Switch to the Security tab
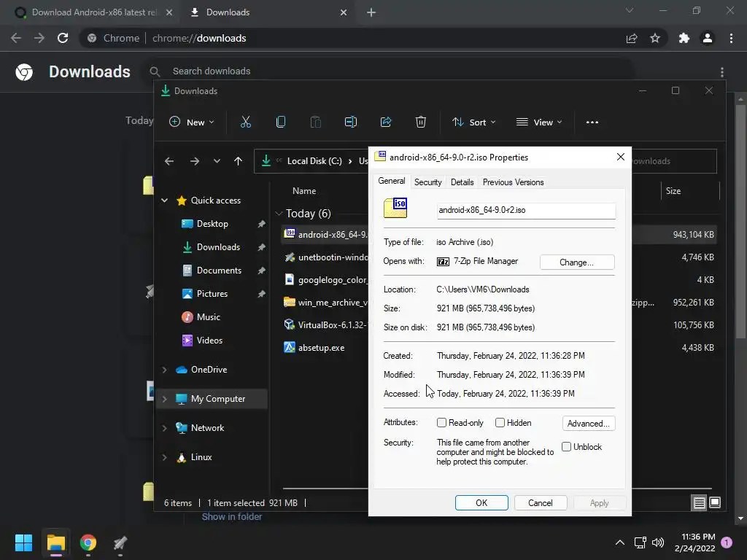747x560 pixels. [x=427, y=182]
